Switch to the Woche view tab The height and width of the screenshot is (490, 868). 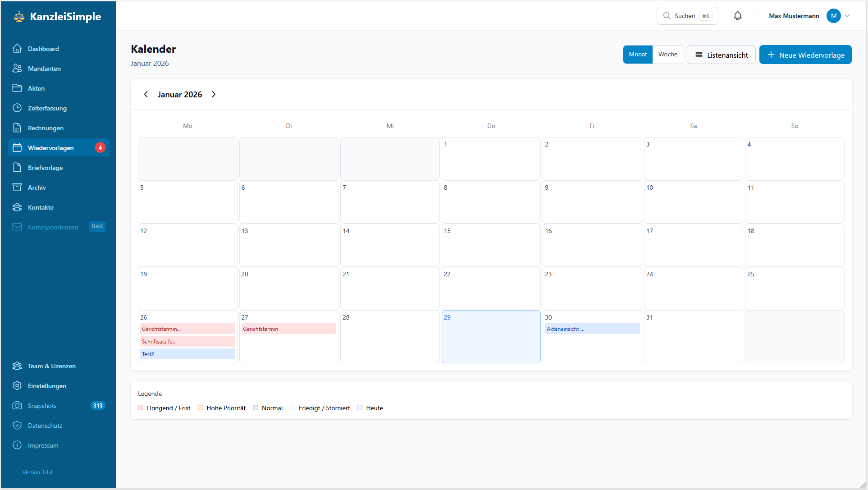[667, 54]
